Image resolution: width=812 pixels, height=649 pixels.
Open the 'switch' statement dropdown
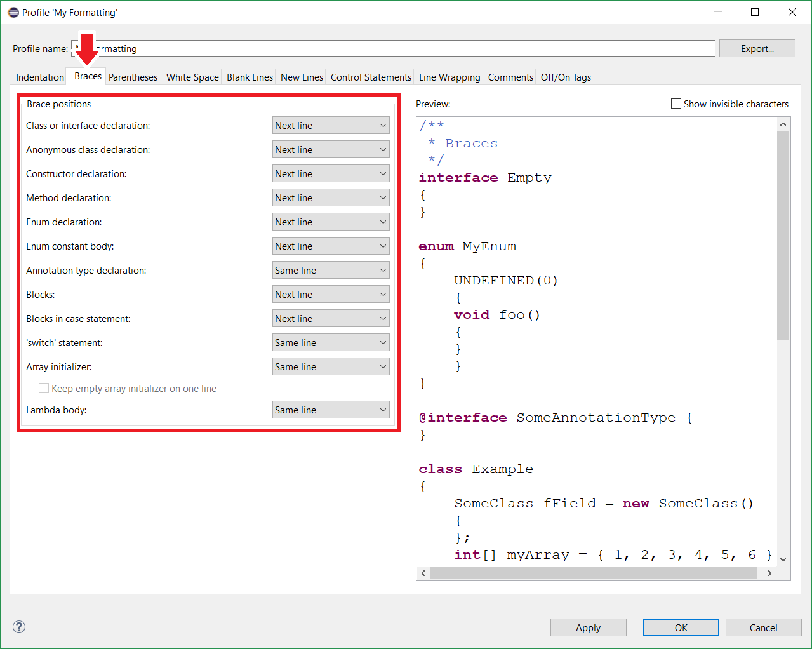(331, 342)
